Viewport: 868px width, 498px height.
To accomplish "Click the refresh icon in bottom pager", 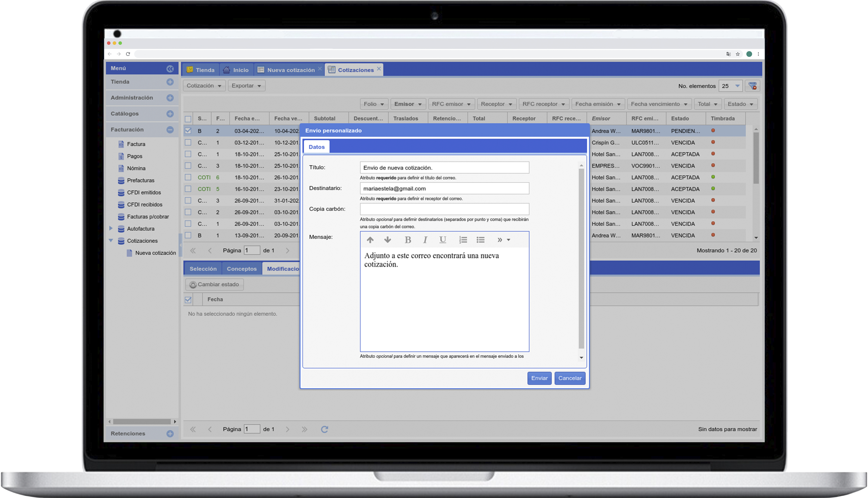I will click(x=325, y=429).
